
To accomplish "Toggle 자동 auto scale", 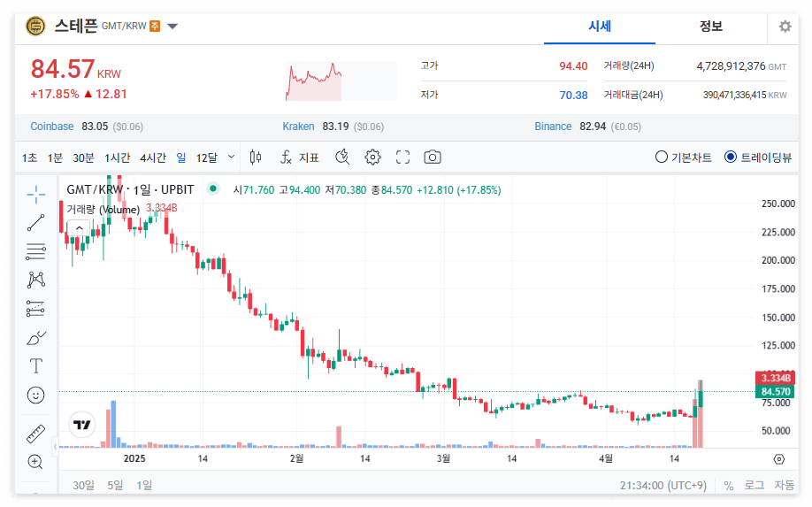I will click(x=784, y=485).
